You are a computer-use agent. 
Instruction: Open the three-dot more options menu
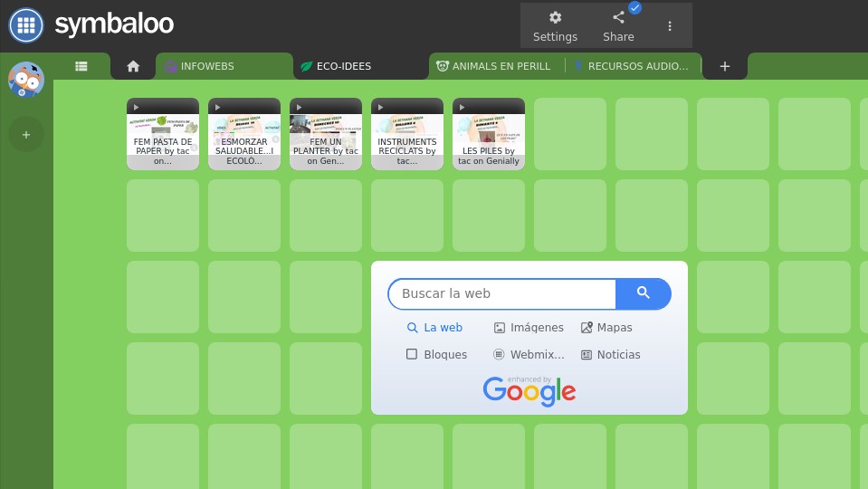(x=670, y=26)
